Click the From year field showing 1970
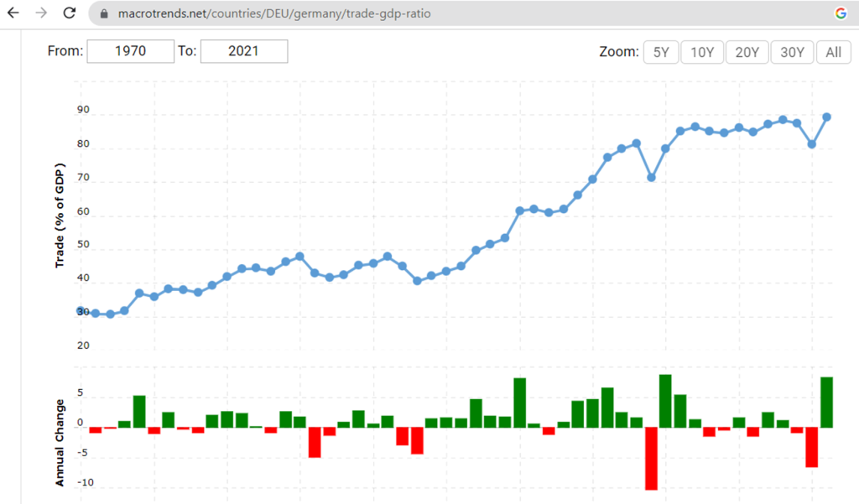 130,51
